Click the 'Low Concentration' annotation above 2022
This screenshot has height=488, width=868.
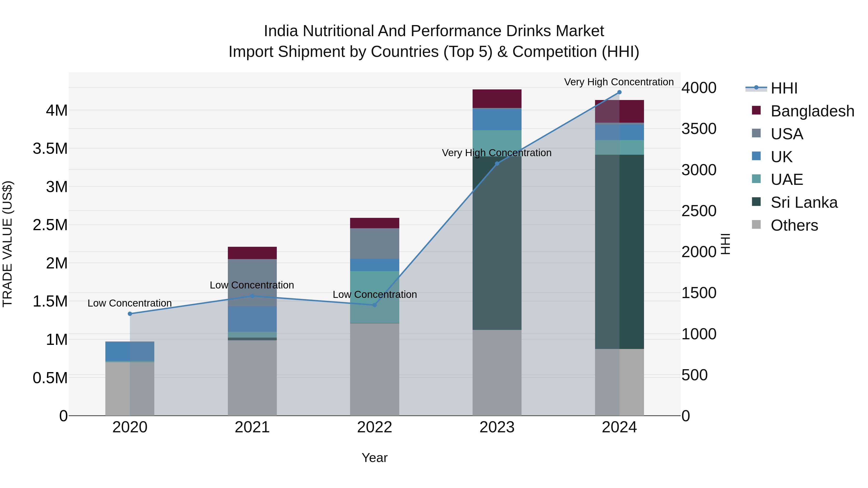[375, 294]
